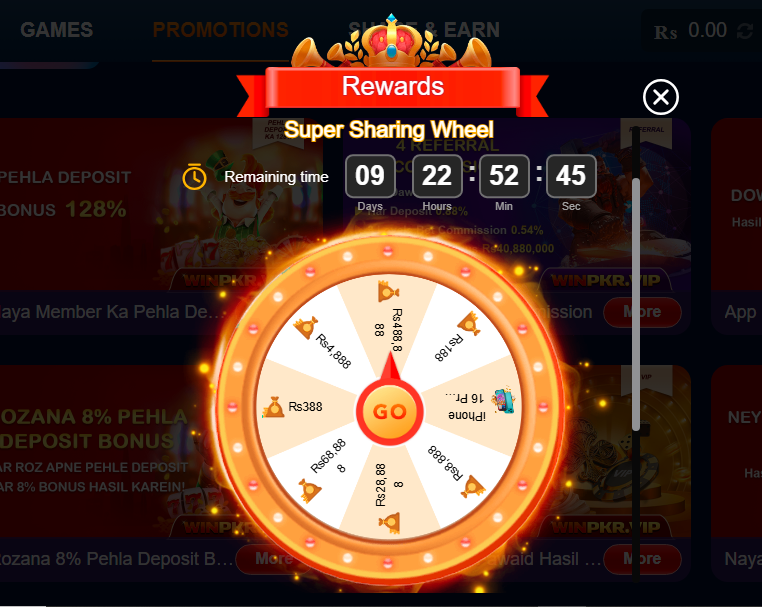This screenshot has height=607, width=762.
Task: Open the Share & Earn tab
Action: tap(424, 30)
